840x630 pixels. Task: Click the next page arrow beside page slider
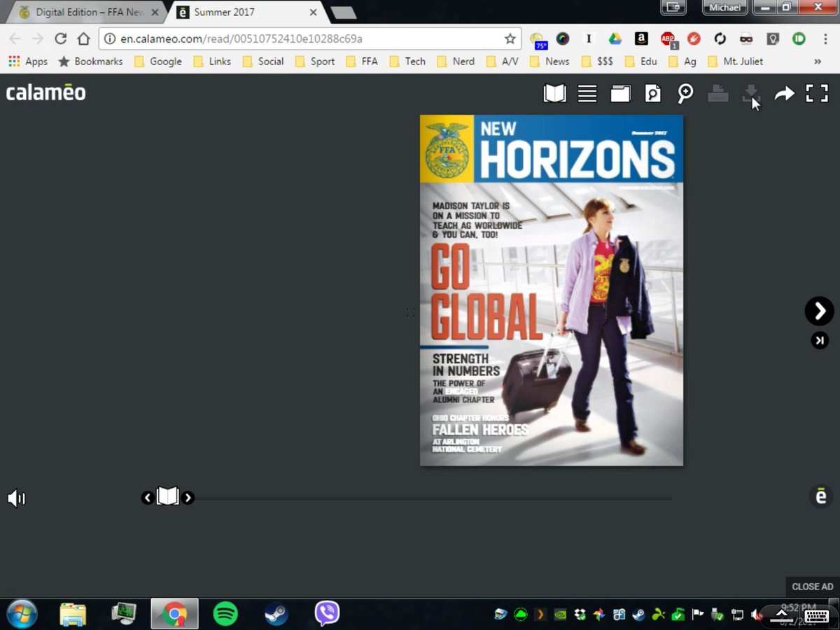click(x=188, y=498)
